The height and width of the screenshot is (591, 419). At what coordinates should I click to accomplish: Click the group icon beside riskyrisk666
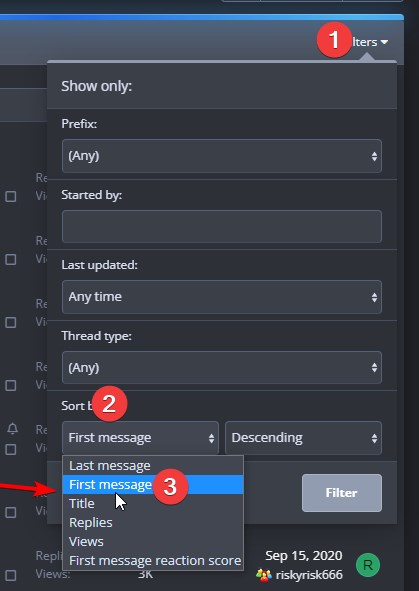(263, 575)
